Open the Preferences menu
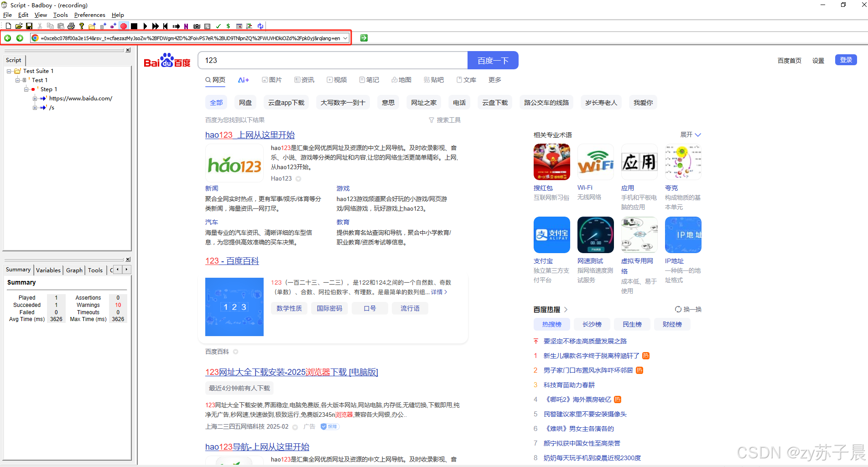 pos(89,15)
